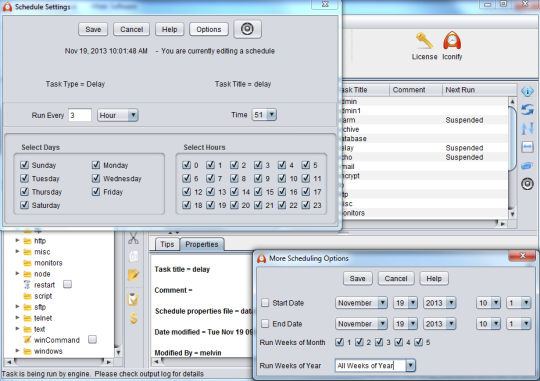Screen dimensions: 540x381
Task: Click Cancel in Schedule Settings
Action: point(132,29)
